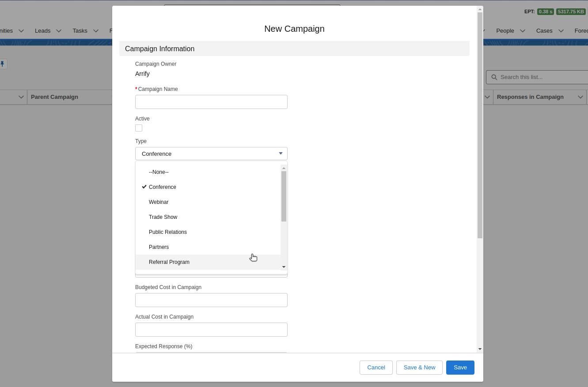Viewport: 588px width, 387px height.
Task: Click the EPT 0.38 s badge
Action: pos(546,11)
